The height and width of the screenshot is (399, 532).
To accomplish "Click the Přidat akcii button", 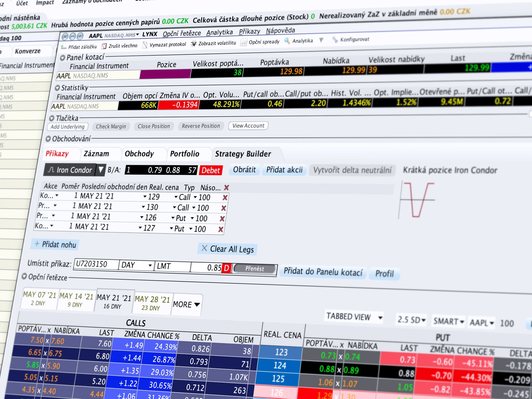I will pos(284,170).
